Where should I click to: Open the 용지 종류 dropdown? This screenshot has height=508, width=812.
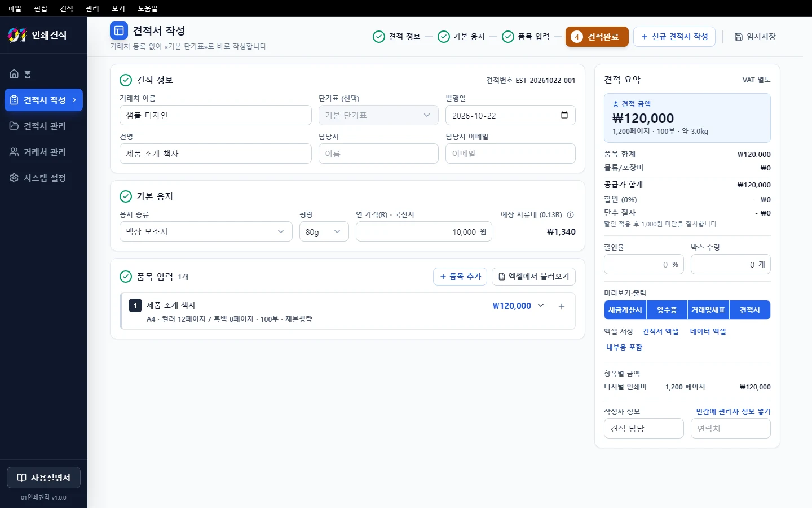tap(206, 231)
